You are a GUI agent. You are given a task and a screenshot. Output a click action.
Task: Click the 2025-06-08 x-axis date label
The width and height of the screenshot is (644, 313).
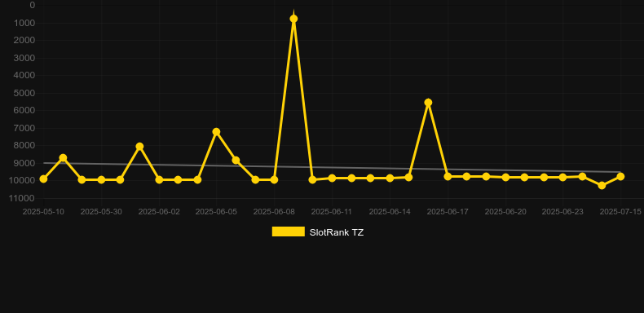pos(274,212)
